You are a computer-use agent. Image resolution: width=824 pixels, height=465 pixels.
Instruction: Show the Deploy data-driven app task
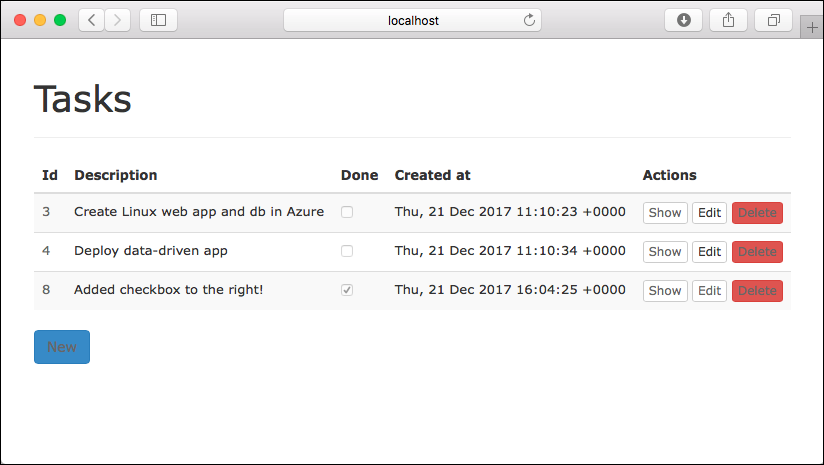tap(665, 251)
